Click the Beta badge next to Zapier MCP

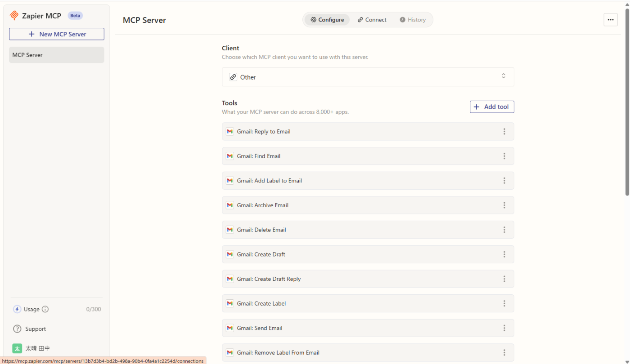click(75, 16)
